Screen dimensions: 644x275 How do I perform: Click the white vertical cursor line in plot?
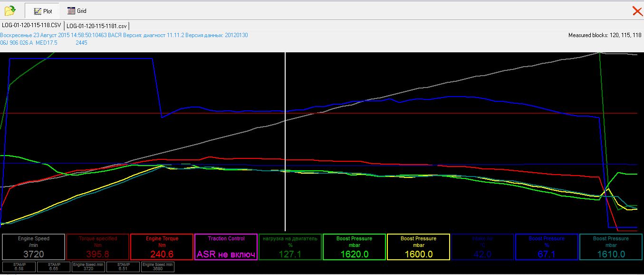tap(285, 143)
